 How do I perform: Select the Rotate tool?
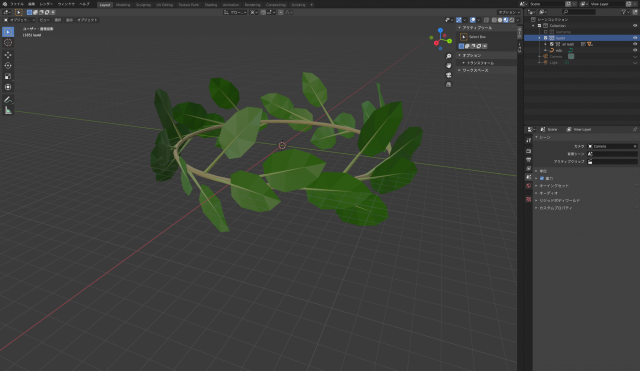tap(8, 65)
